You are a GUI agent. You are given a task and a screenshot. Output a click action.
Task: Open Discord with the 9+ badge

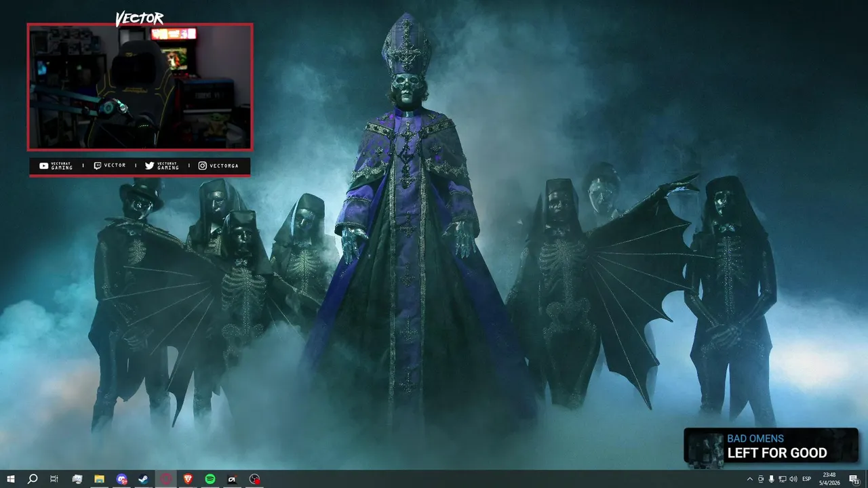click(121, 479)
